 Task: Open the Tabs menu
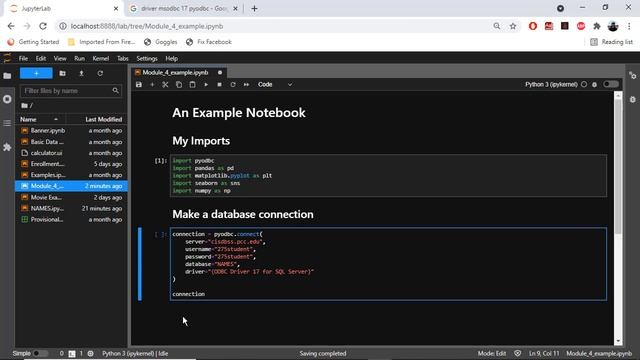click(x=123, y=59)
